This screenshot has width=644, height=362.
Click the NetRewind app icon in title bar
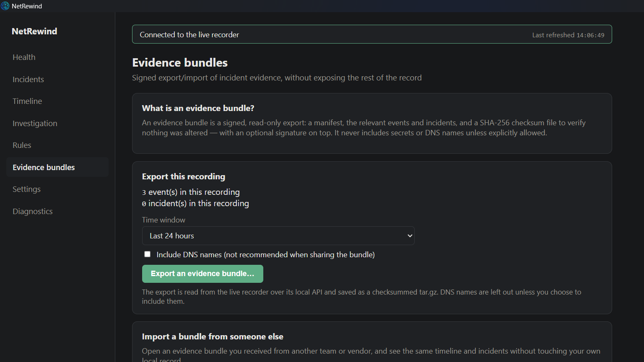point(5,6)
